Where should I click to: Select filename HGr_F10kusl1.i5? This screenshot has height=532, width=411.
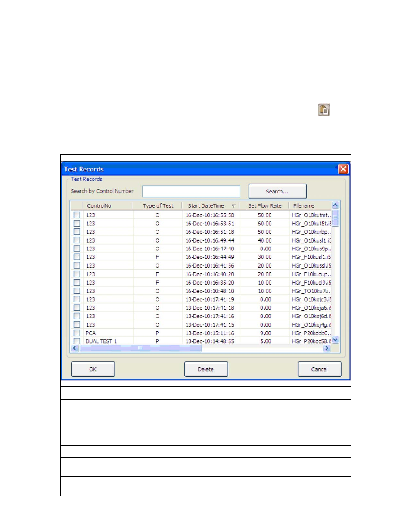click(311, 257)
